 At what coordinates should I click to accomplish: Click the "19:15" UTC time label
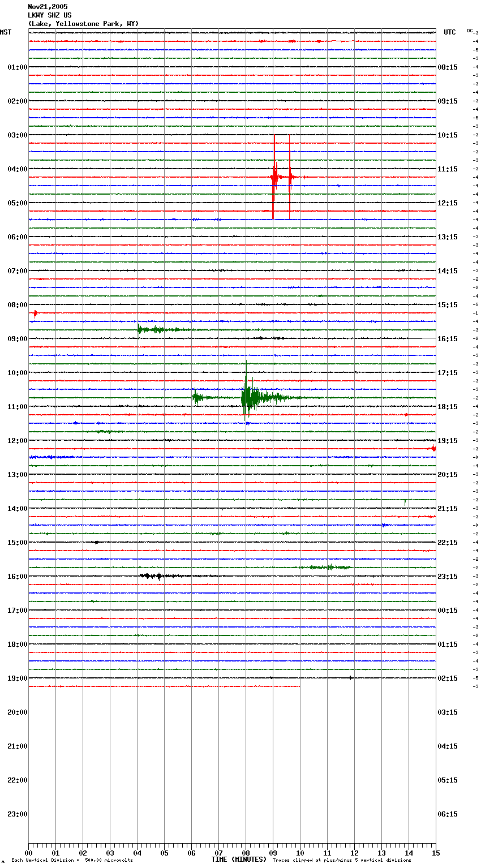tap(448, 441)
